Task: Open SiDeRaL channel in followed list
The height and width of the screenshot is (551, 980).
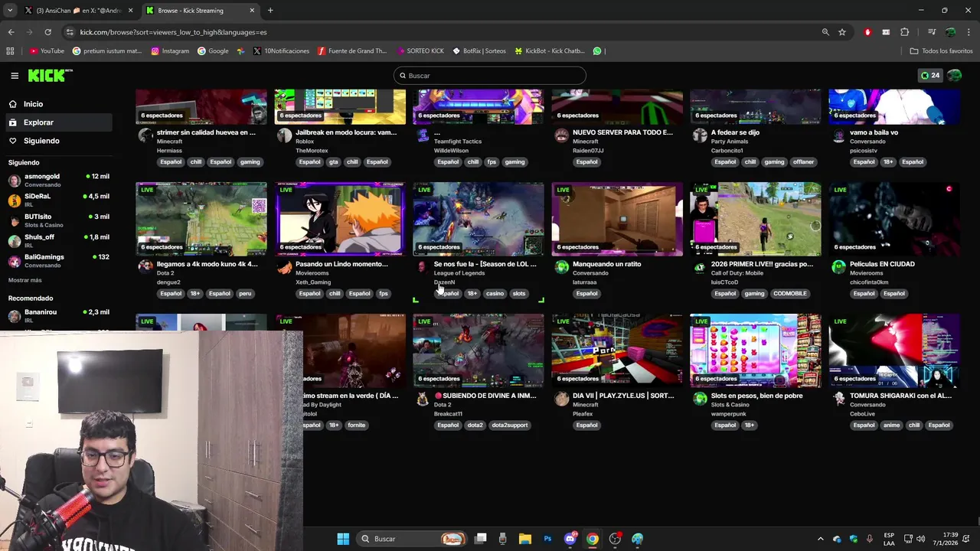Action: click(58, 200)
